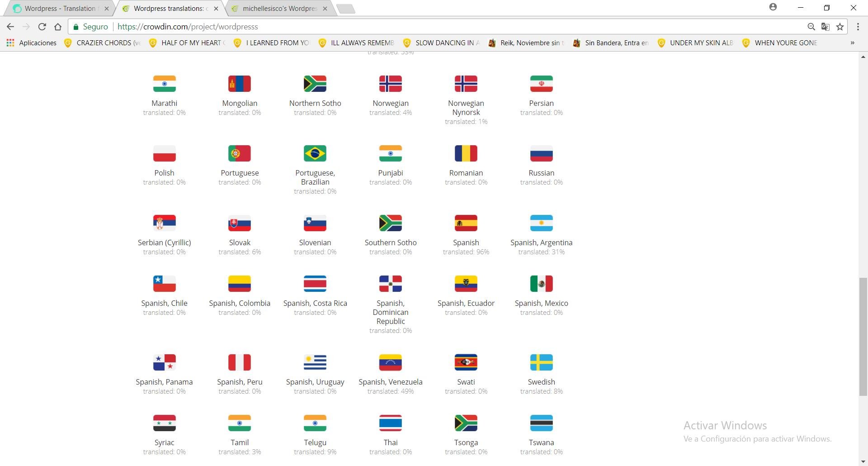Open the Spanish, Dominican Republic flag

click(x=391, y=284)
